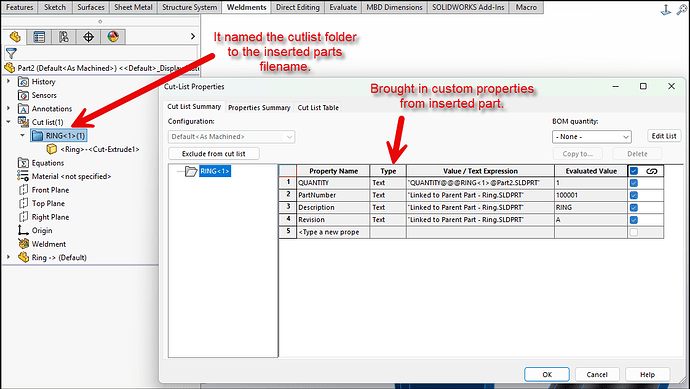Click the History folder icon
This screenshot has width=690, height=389.
pos(23,82)
